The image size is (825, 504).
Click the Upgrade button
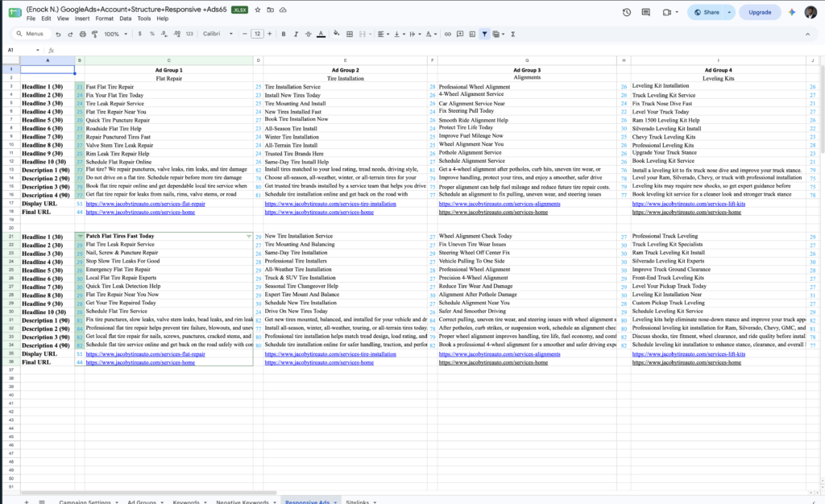tap(760, 12)
